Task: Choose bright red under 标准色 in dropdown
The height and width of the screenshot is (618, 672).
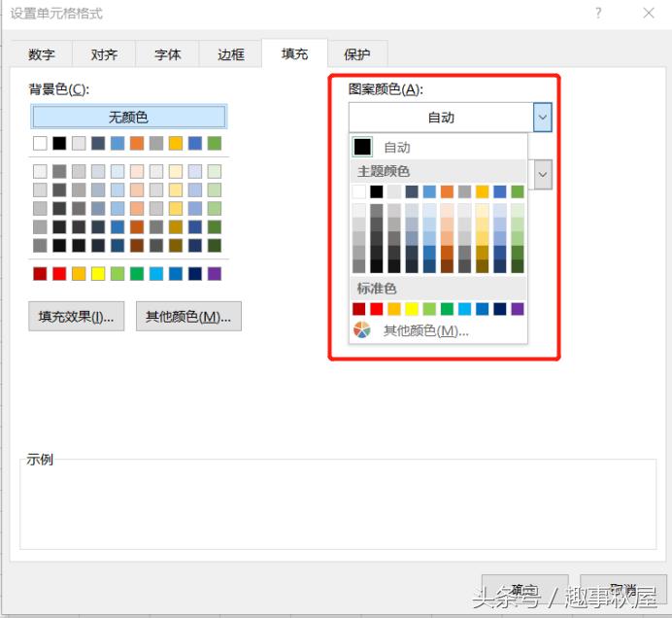Action: 376,309
